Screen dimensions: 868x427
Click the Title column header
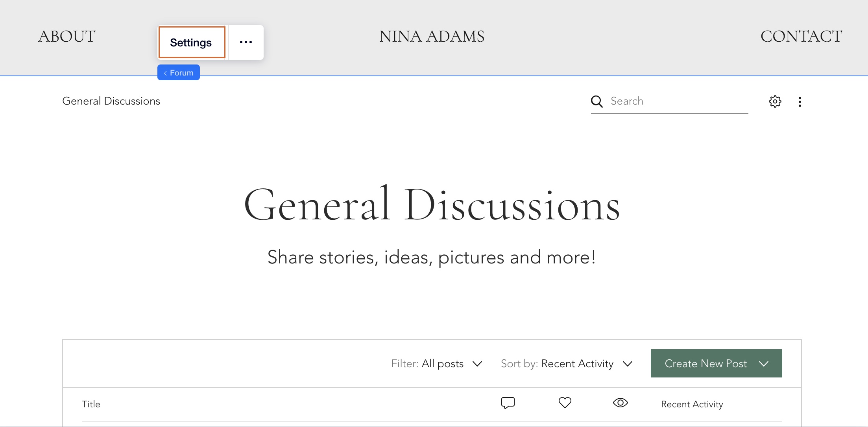[x=91, y=404]
